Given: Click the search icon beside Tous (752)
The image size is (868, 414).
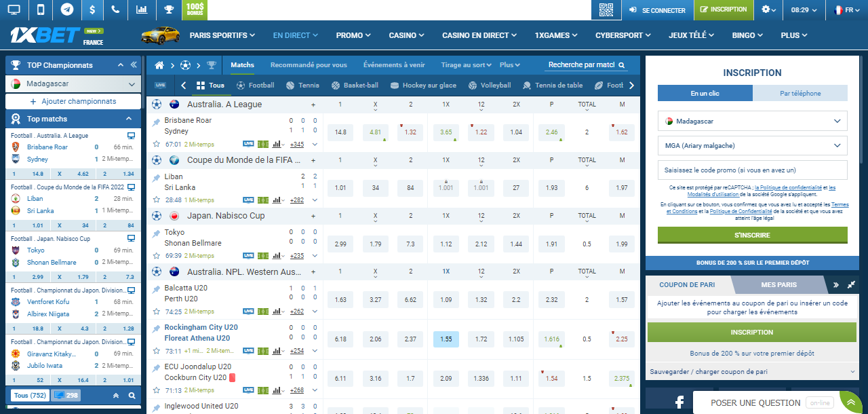Looking at the screenshot, I should [x=132, y=396].
